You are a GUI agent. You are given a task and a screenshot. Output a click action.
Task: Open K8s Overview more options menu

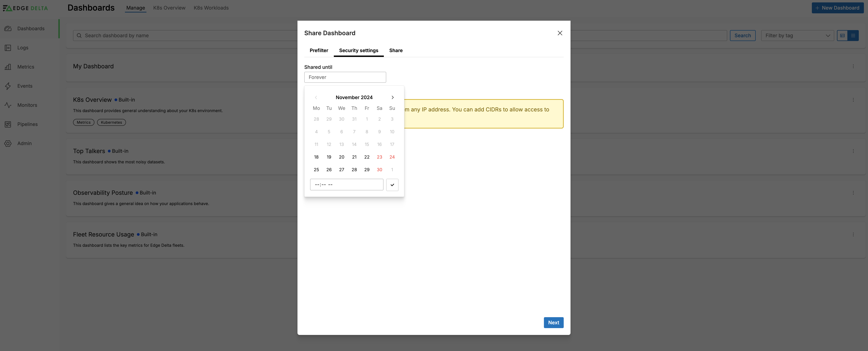[853, 100]
